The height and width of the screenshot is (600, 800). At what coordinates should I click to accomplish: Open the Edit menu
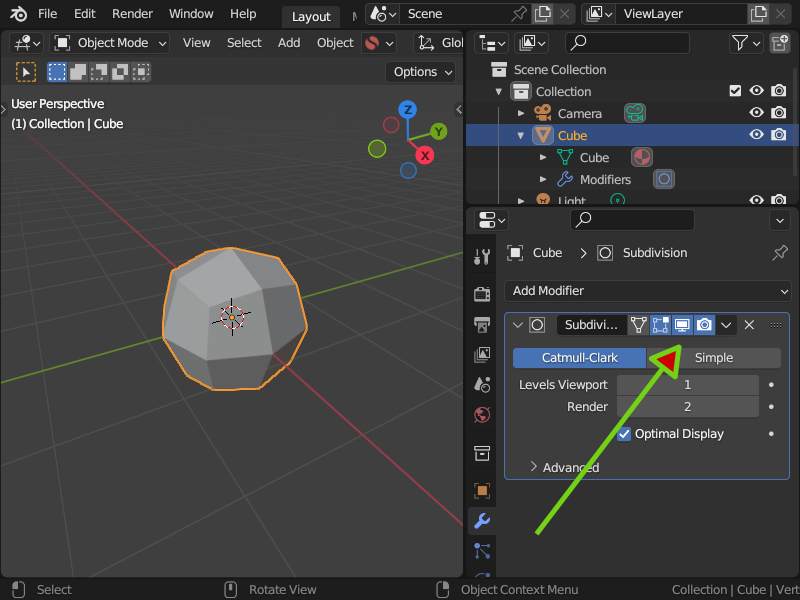tap(85, 14)
